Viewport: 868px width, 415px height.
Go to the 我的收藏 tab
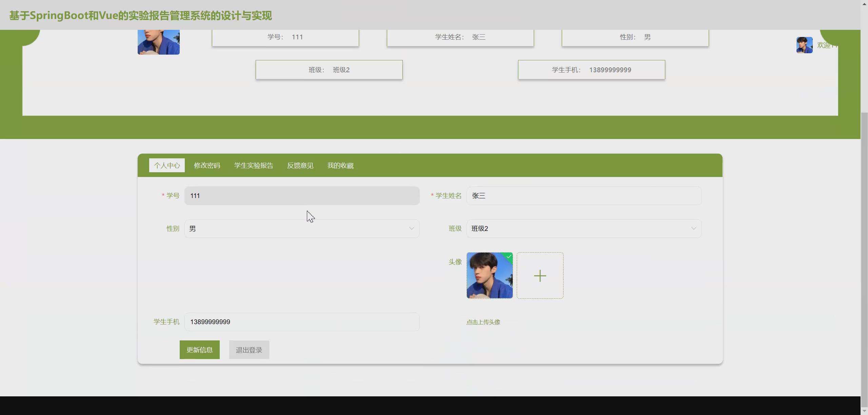tap(340, 165)
